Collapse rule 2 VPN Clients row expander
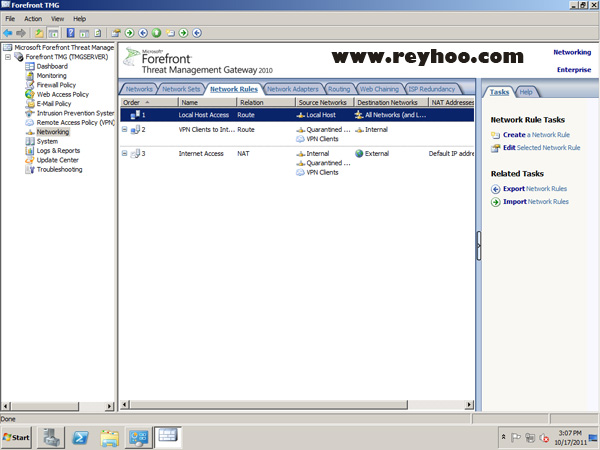This screenshot has width=600, height=450. click(124, 129)
